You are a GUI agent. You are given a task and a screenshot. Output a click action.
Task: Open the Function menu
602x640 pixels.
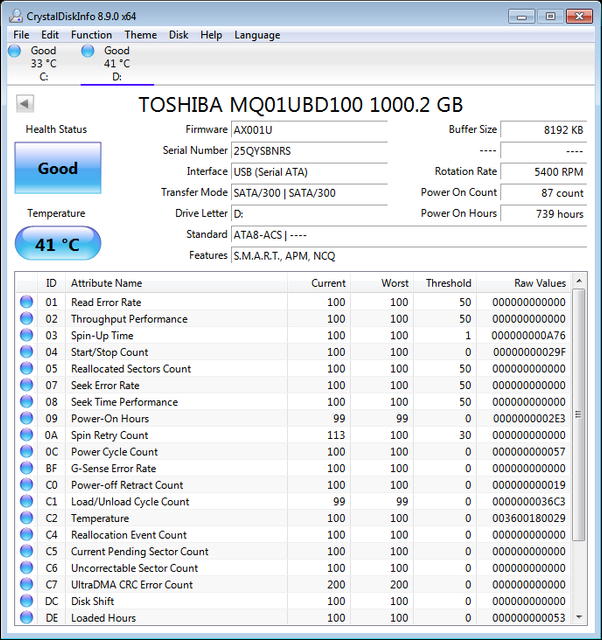(x=91, y=35)
